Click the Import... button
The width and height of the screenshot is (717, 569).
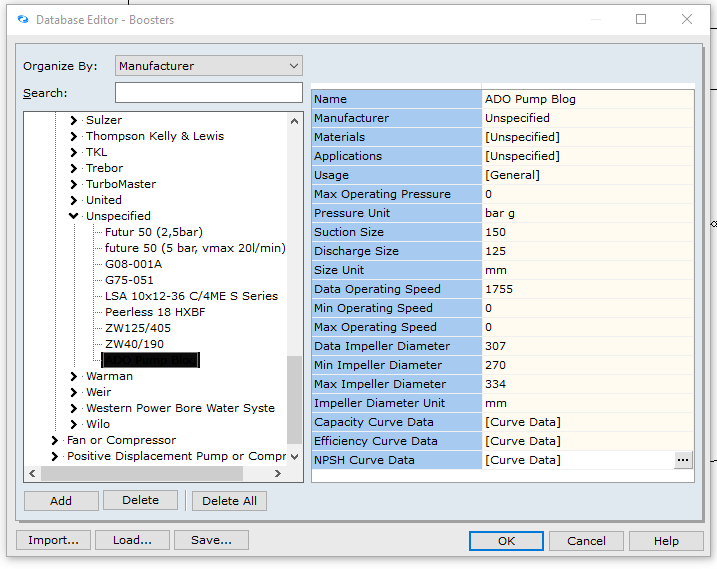pos(53,540)
